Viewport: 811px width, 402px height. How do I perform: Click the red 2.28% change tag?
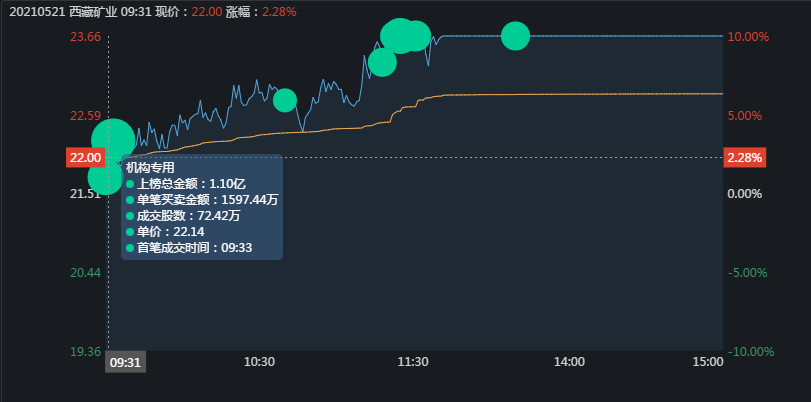(744, 157)
